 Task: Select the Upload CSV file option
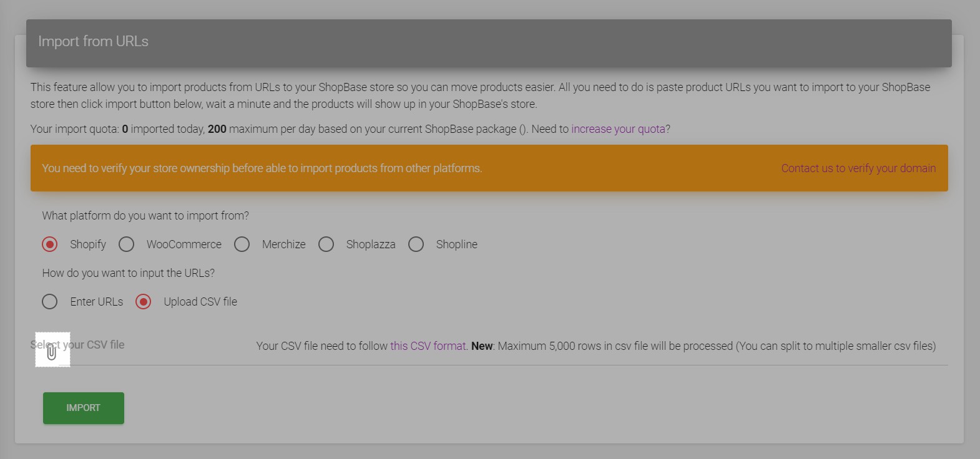144,302
